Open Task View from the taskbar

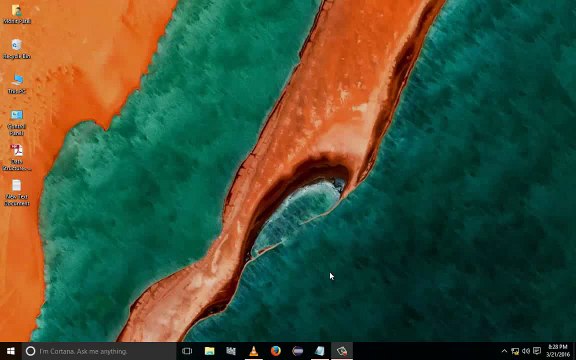tap(187, 351)
